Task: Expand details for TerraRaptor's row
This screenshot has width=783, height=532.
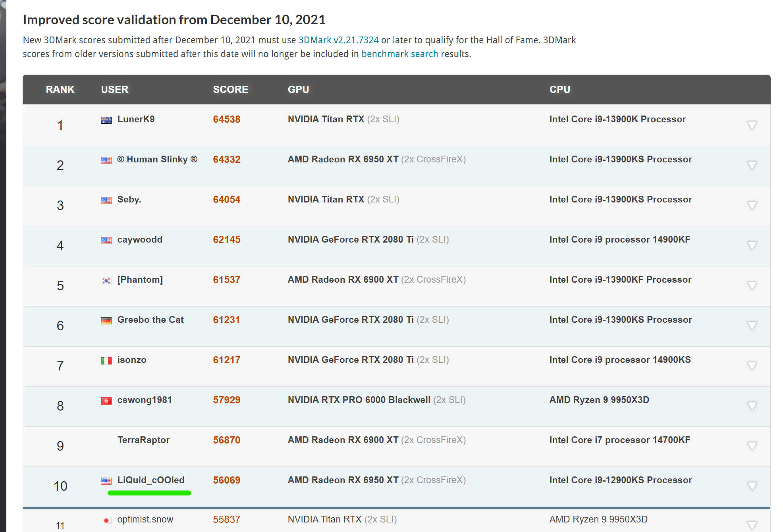Action: (752, 446)
